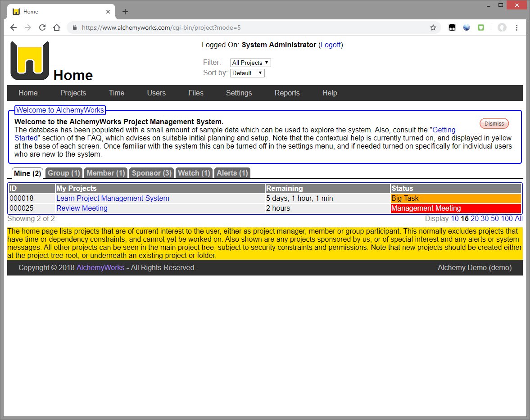Click the orange Big Task status cell

[456, 199]
